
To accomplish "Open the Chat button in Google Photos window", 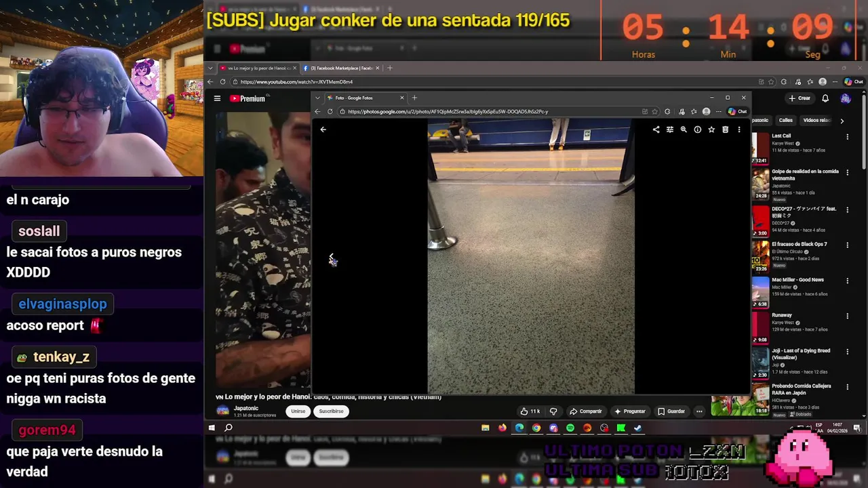I will pyautogui.click(x=737, y=112).
